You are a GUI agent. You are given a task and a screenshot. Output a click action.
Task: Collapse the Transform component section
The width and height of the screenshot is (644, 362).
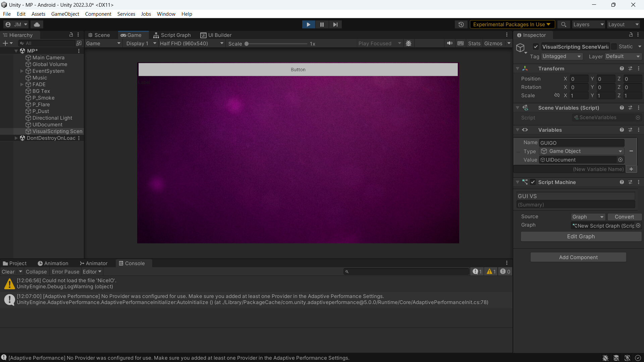click(518, 68)
